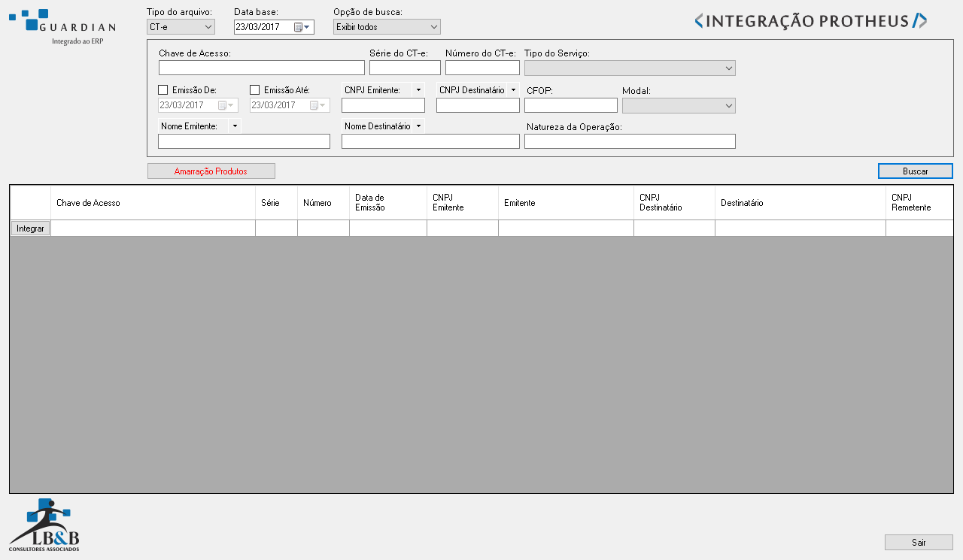Open the CNPJ Emitente label dropdown arrow
The image size is (963, 560).
(419, 90)
